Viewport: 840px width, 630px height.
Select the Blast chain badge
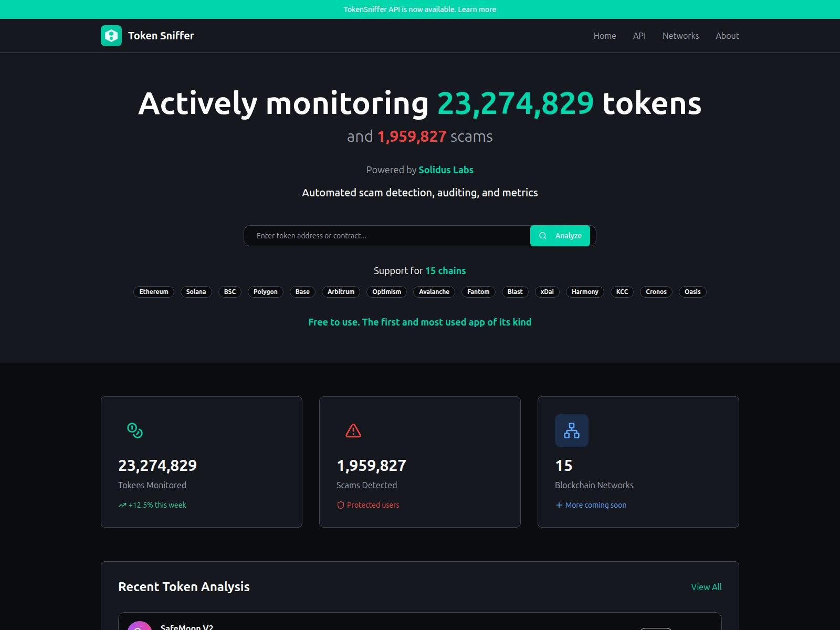515,292
